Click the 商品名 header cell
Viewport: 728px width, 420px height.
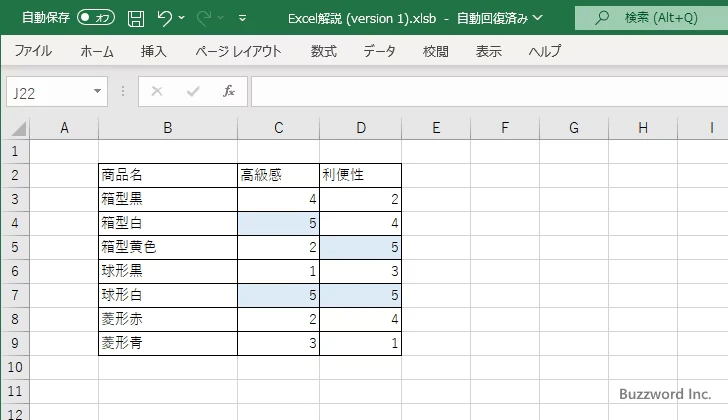coord(168,175)
